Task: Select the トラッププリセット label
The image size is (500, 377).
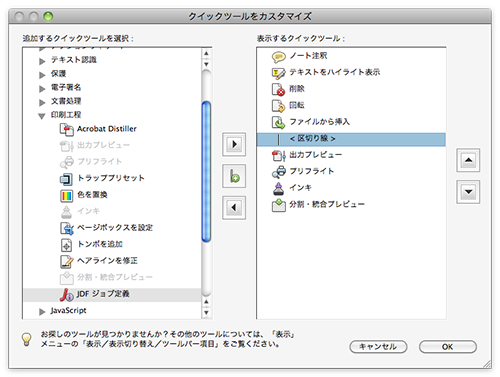Action: coord(111,178)
